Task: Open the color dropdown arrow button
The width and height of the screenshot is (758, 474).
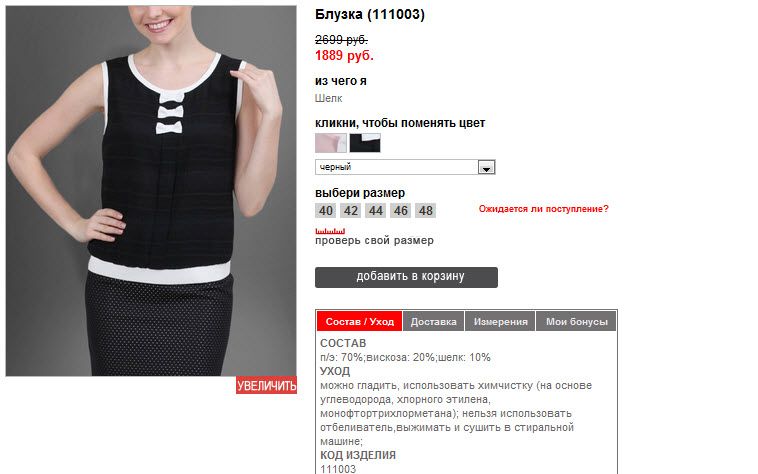Action: [486, 167]
